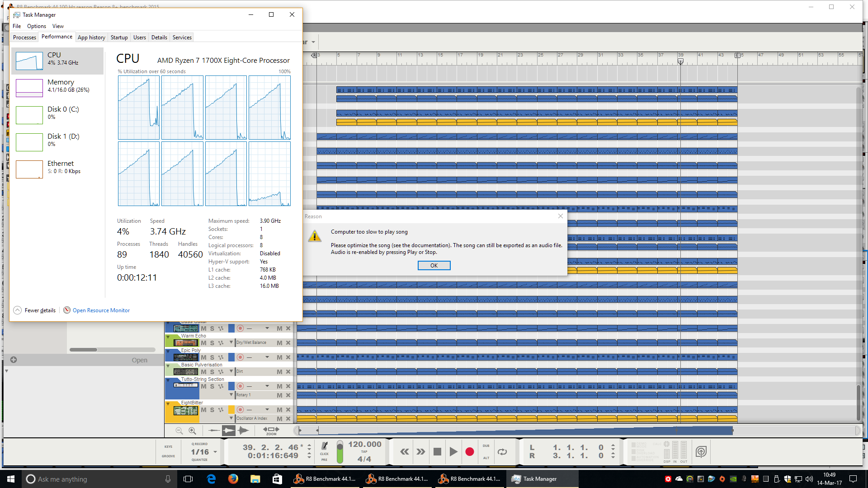
Task: Mute the Tutto-String Section note lane
Action: click(x=279, y=386)
